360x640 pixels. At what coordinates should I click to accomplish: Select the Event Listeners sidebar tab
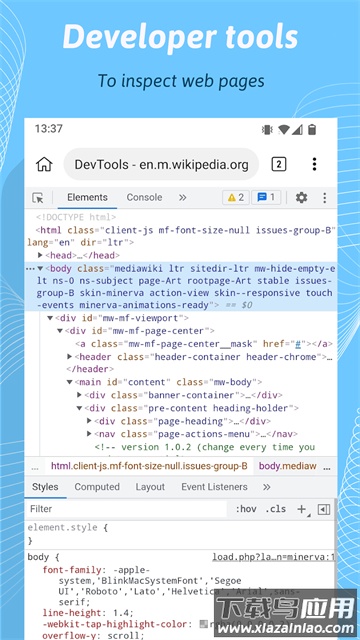click(x=214, y=487)
